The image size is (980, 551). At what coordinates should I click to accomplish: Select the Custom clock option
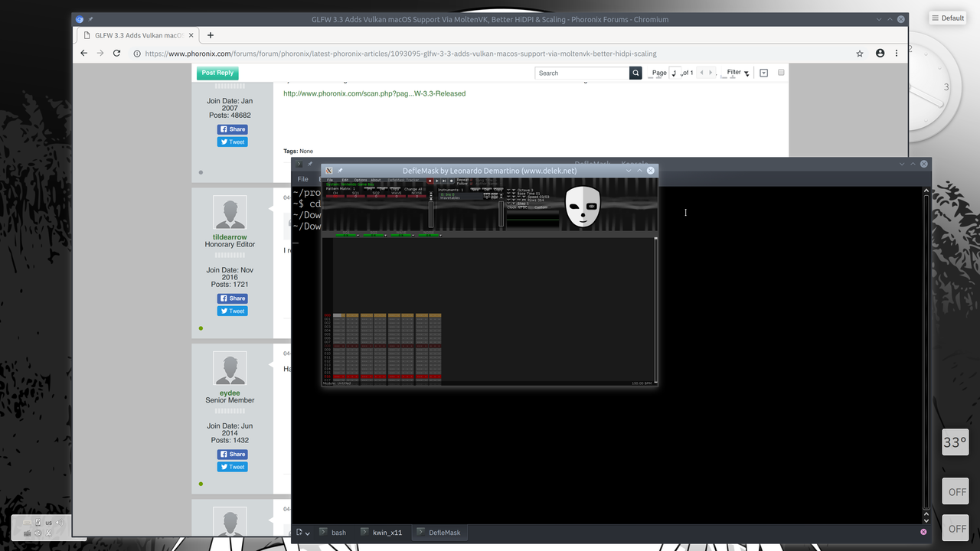tap(541, 207)
